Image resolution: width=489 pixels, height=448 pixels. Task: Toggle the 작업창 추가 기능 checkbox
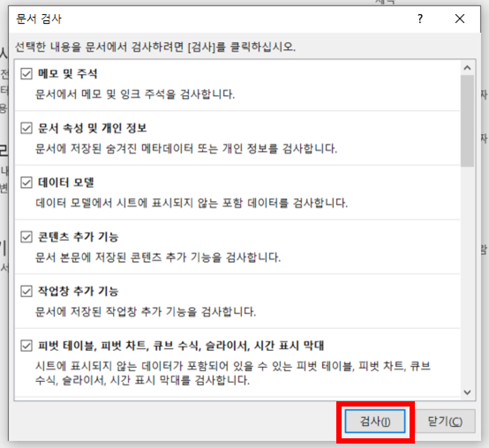pyautogui.click(x=26, y=291)
